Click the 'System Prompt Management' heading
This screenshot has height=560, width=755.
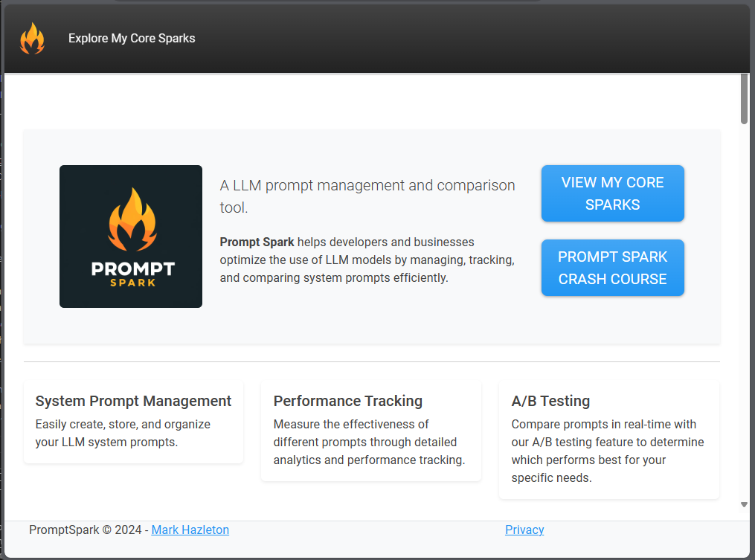(x=133, y=401)
